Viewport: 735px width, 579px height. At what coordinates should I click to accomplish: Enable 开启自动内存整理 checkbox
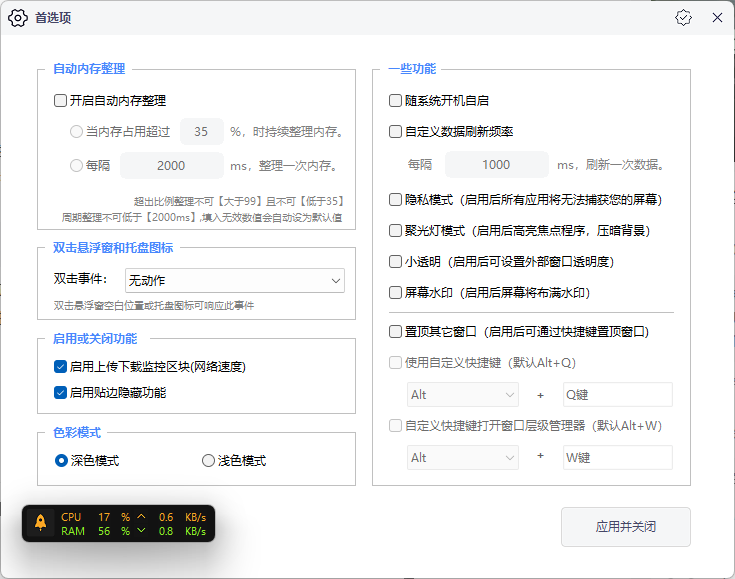click(60, 101)
